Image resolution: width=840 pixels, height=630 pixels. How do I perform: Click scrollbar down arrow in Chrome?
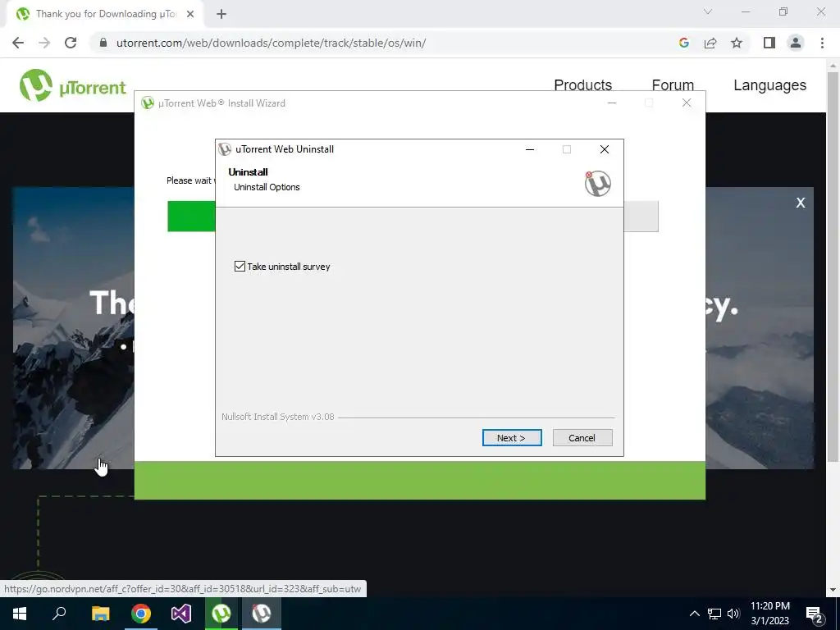click(833, 590)
